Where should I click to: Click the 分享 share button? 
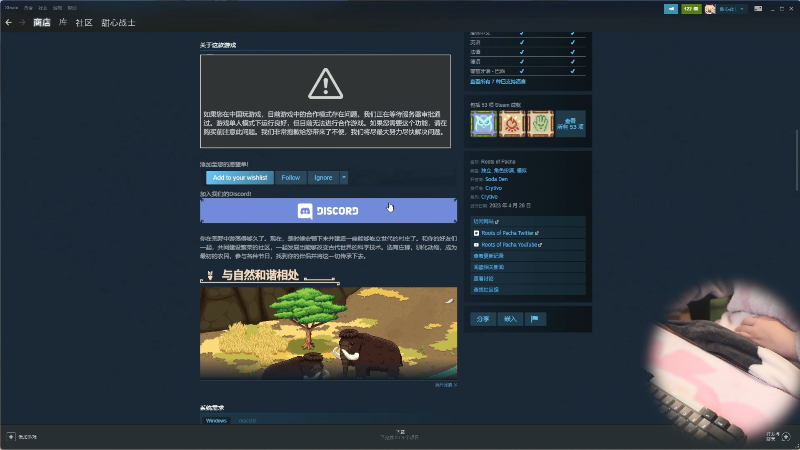pos(483,319)
